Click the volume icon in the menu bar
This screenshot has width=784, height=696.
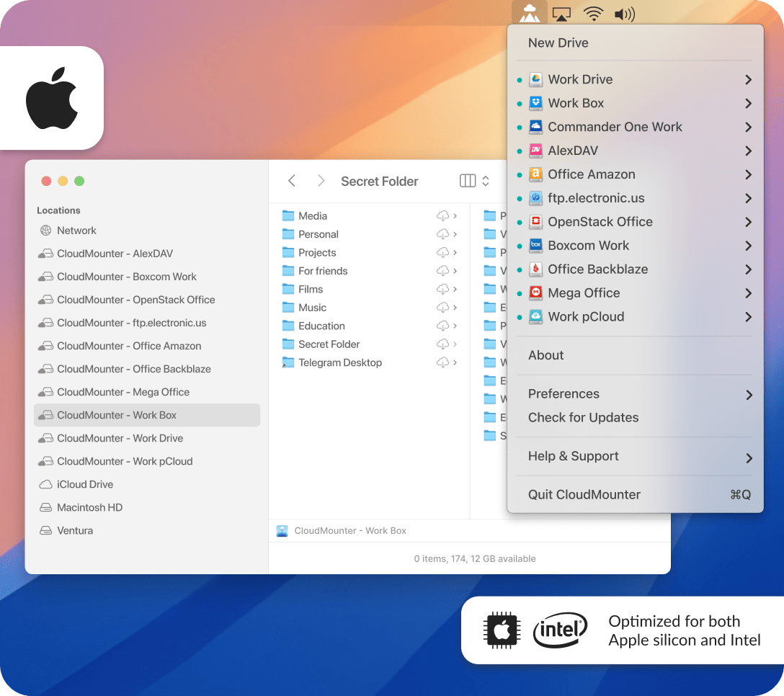[623, 12]
